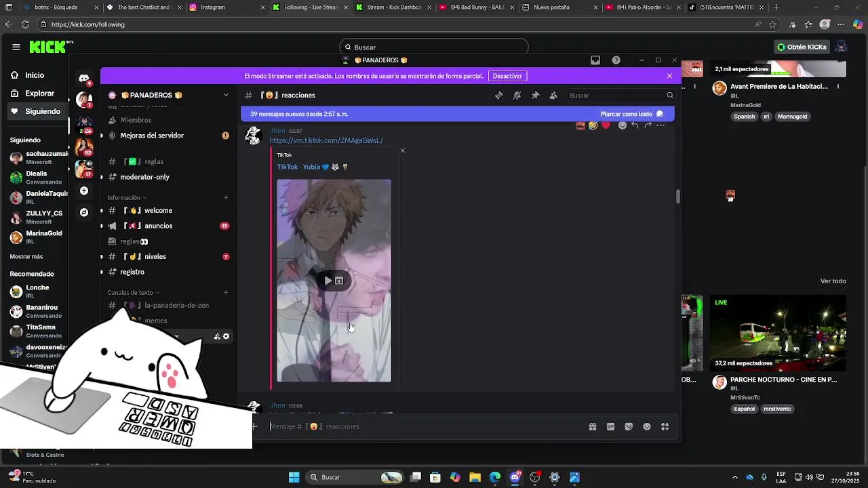Open the sticker picker
The width and height of the screenshot is (868, 488).
629,426
